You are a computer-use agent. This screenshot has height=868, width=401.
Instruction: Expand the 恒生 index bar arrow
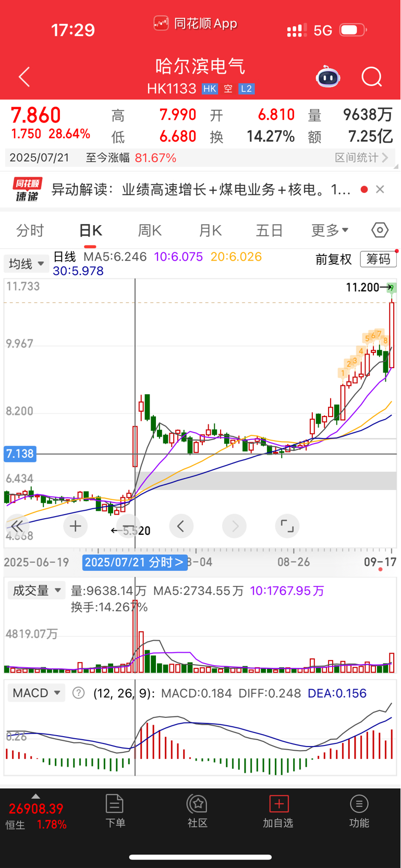point(35,796)
